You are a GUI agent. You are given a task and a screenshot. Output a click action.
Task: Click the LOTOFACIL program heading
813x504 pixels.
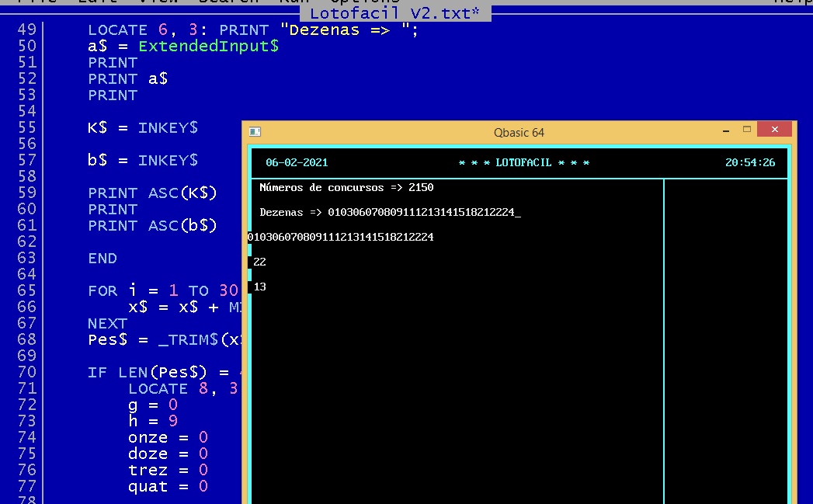pyautogui.click(x=524, y=162)
